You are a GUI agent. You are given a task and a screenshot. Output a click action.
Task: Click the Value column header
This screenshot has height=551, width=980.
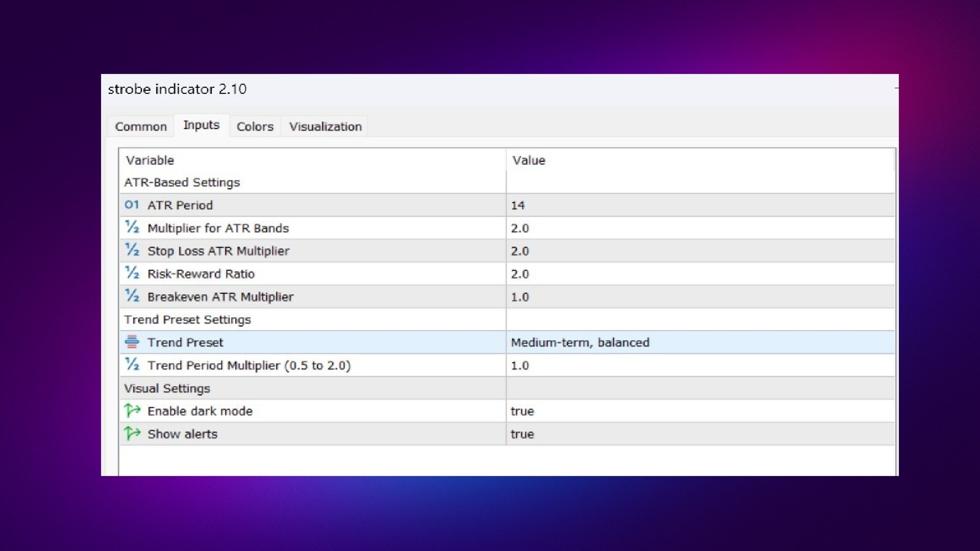point(700,160)
